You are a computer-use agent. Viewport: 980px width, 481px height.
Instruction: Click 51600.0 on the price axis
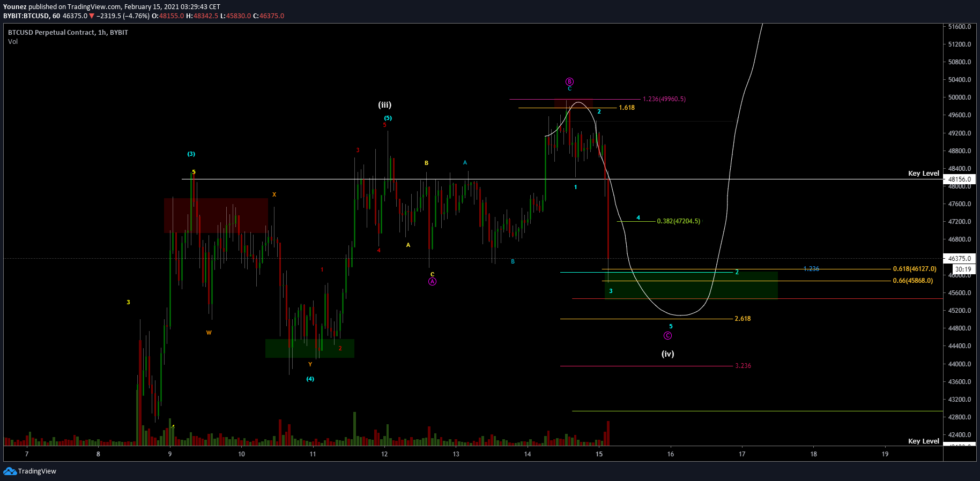point(960,27)
